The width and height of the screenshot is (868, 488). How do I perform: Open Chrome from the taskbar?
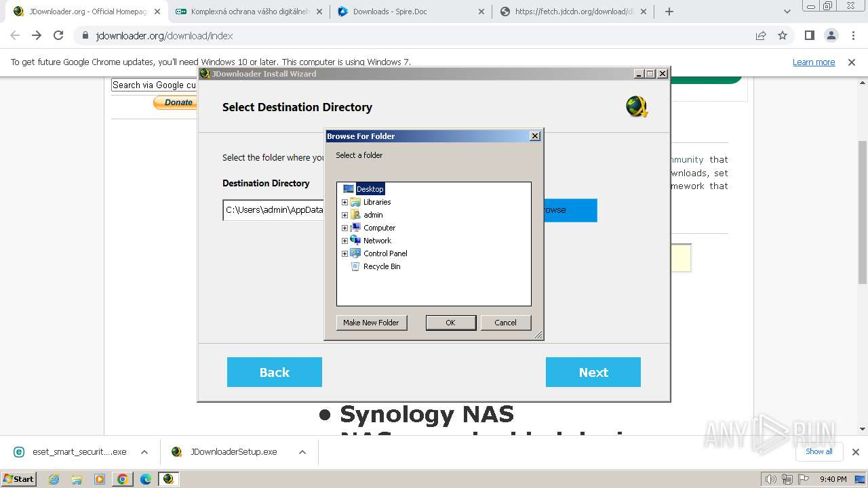click(x=122, y=479)
